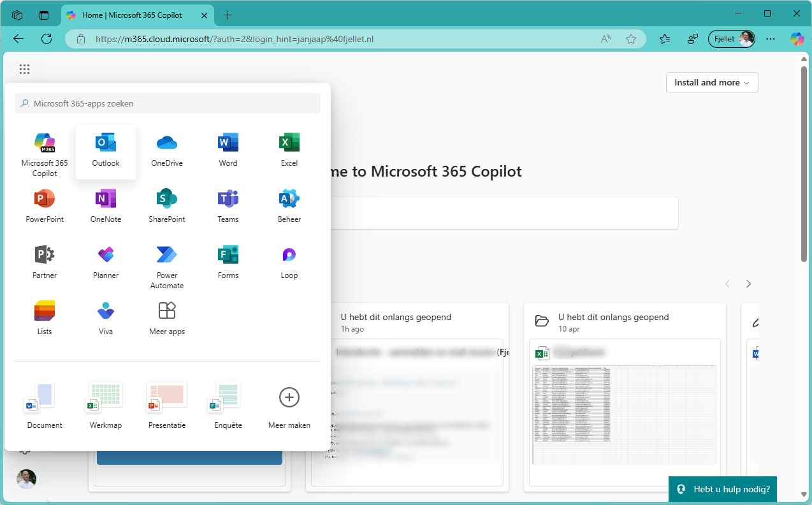Open Lists app

coord(45,319)
